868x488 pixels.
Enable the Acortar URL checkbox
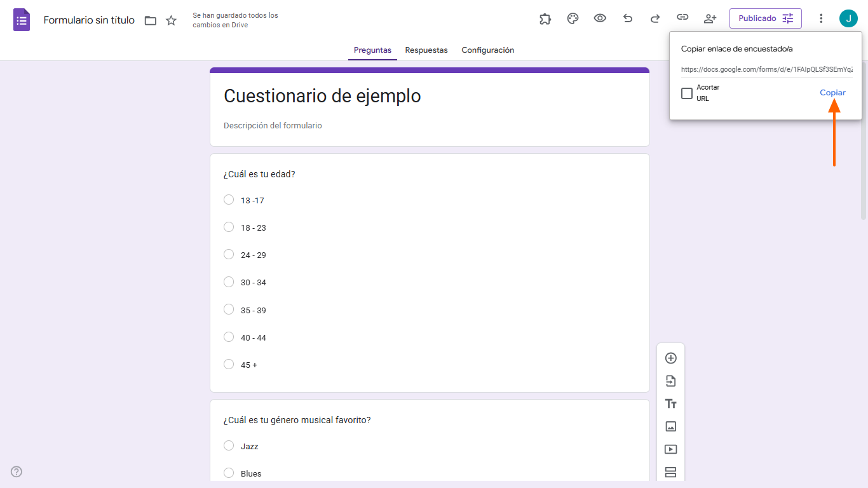(687, 93)
